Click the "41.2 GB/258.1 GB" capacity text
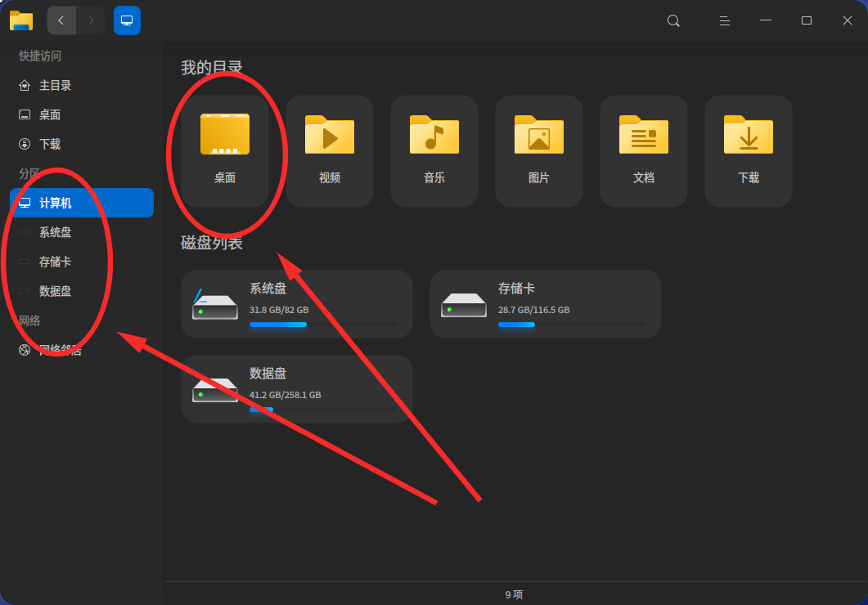 [x=285, y=395]
